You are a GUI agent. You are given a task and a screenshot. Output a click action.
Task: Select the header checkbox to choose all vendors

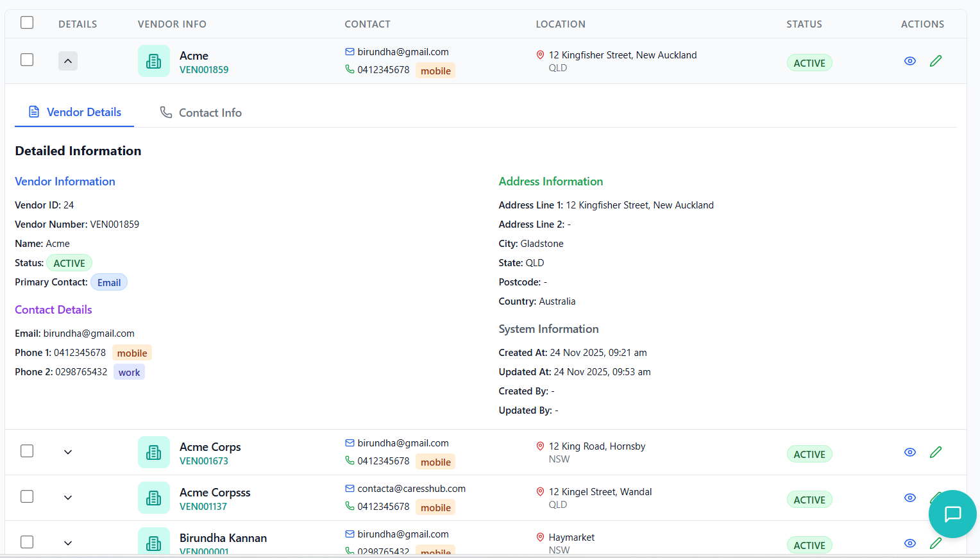27,22
